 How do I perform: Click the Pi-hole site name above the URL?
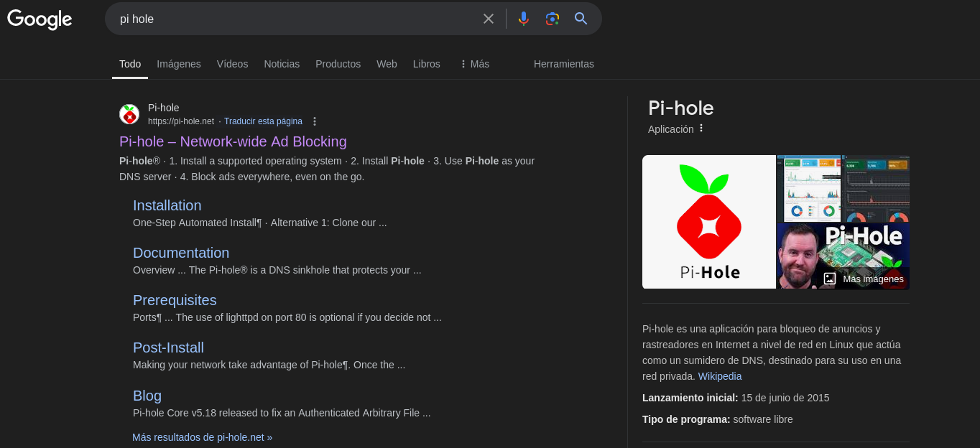(164, 108)
